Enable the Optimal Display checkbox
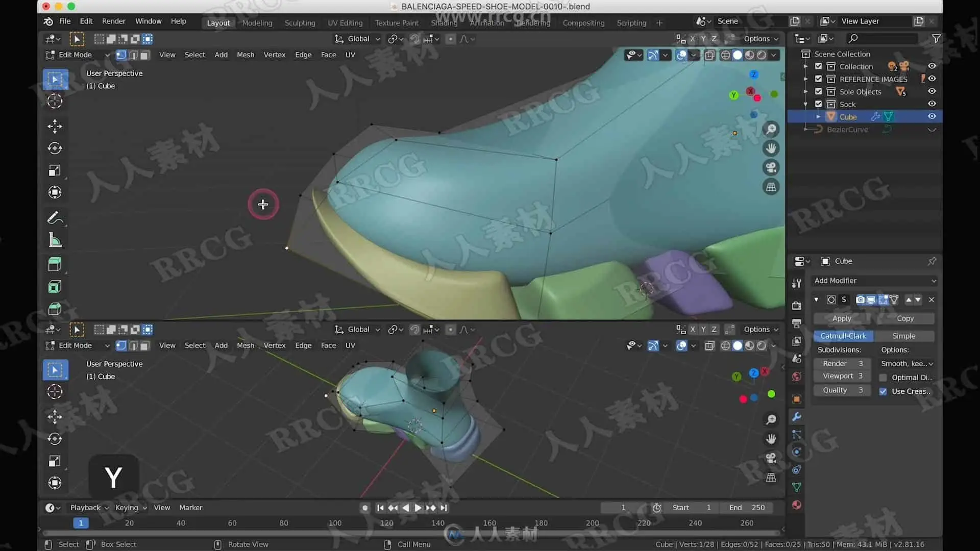The height and width of the screenshot is (551, 980). tap(883, 378)
